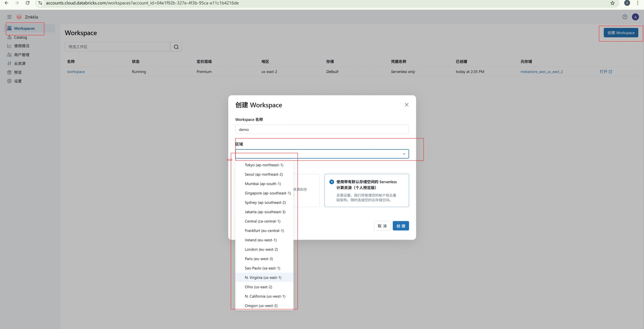
Task: Choose Sao Paulo (sa-east-1) region
Action: pos(264,268)
